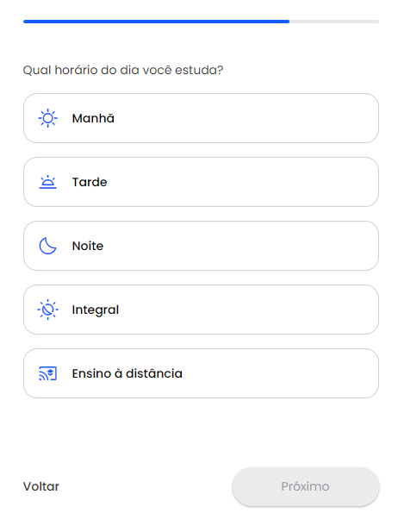Click the crescent moon icon

pos(47,246)
